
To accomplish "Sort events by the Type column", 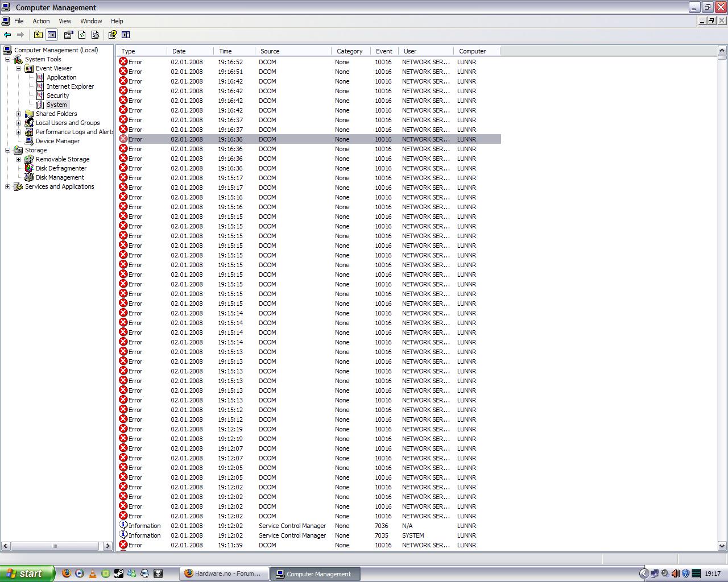I will [x=142, y=51].
